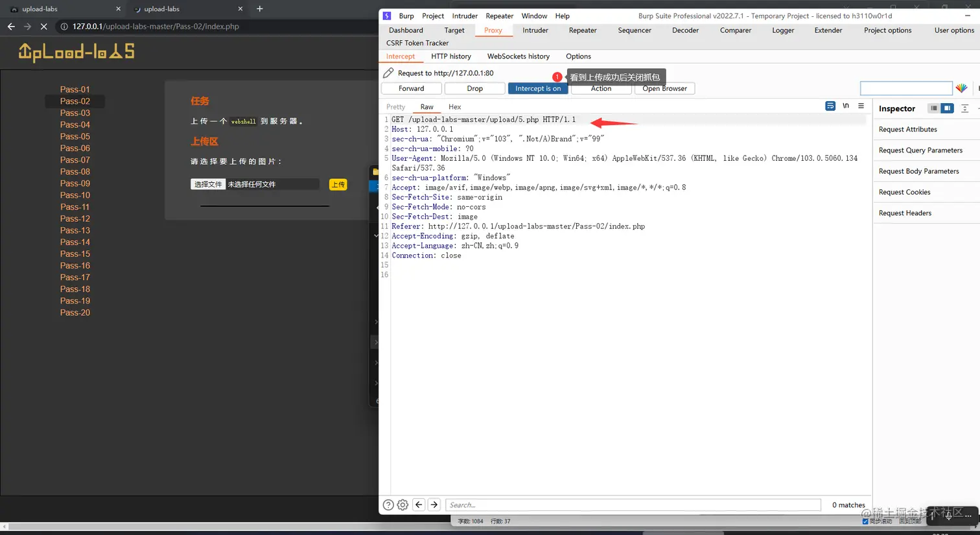Image resolution: width=980 pixels, height=535 pixels.
Task: Click the message editor Search field
Action: 633,505
